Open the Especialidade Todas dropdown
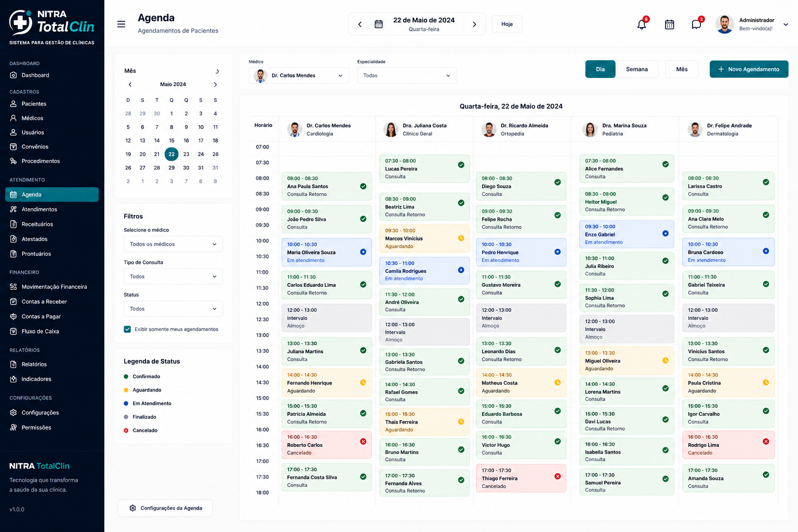The height and width of the screenshot is (532, 798). [407, 75]
